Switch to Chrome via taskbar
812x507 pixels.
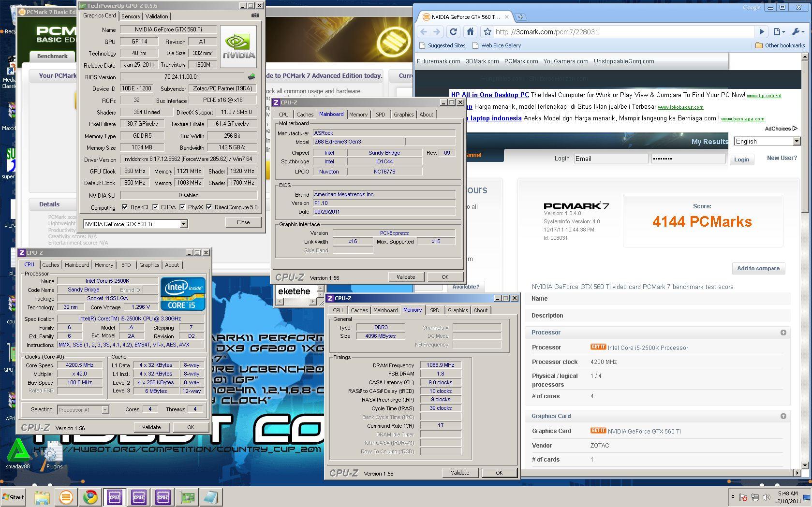pyautogui.click(x=90, y=497)
